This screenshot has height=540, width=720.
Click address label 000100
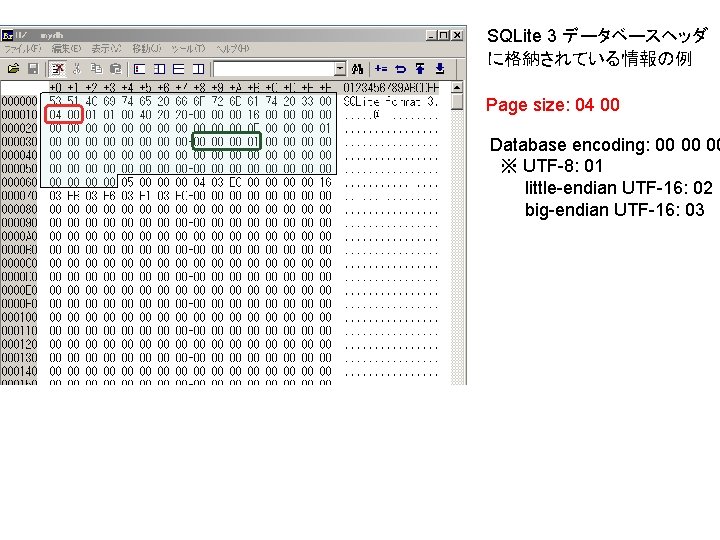point(19,317)
